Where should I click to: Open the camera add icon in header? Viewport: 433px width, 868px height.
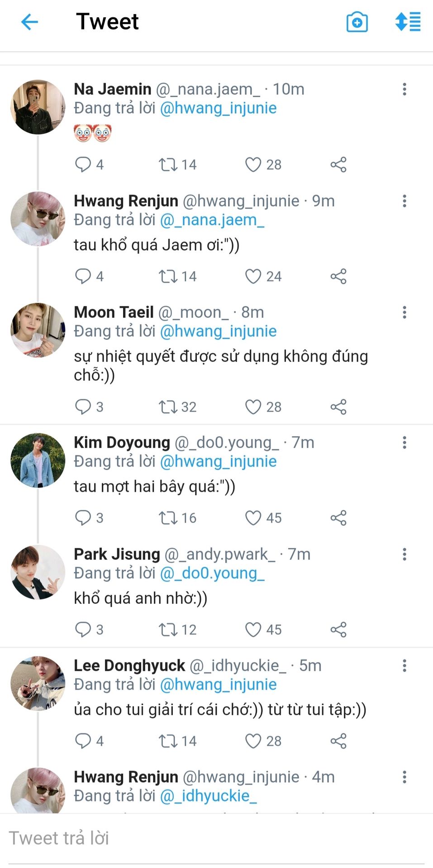click(x=357, y=22)
